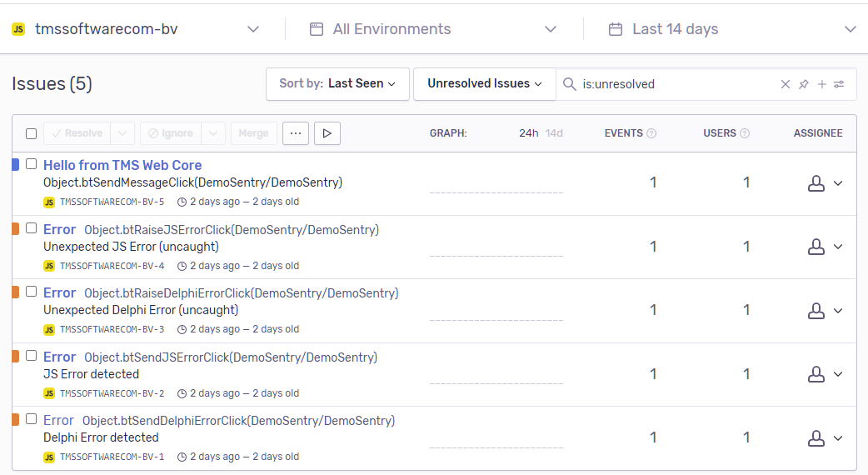Open the Error btSendJSErrorClick issue
The image size is (868, 475).
(211, 357)
